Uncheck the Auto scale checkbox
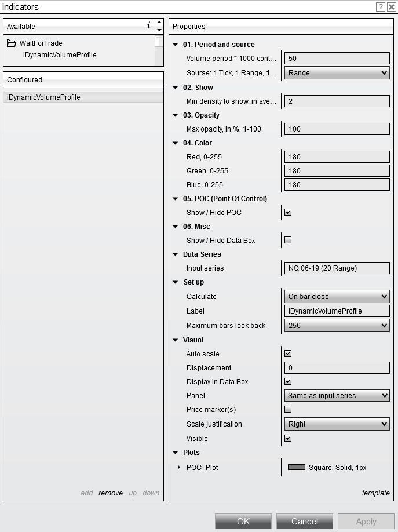The image size is (398, 532). [288, 354]
